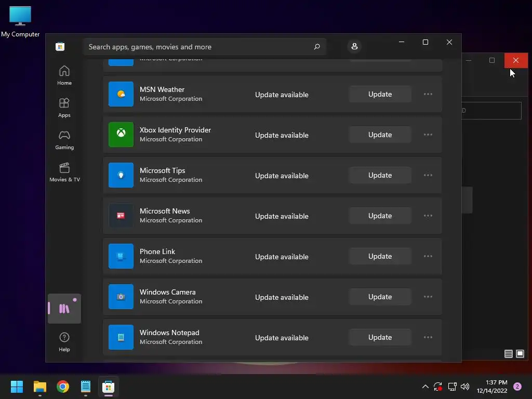Launch Google Chrome from the taskbar
Screen dimensions: 532x399
tap(63, 387)
